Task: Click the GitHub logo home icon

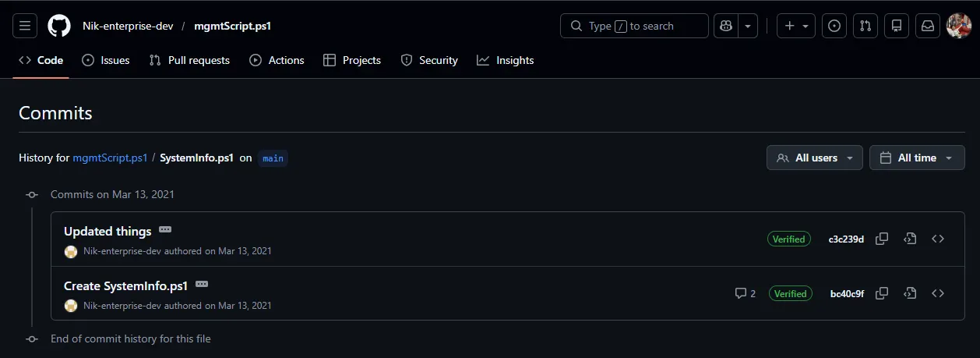Action: click(x=59, y=26)
